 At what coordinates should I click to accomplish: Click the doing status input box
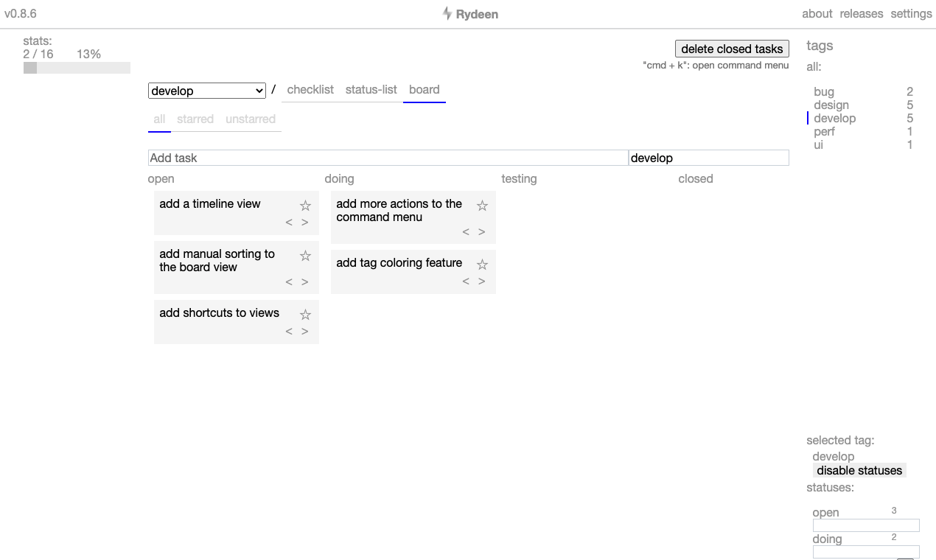click(866, 552)
